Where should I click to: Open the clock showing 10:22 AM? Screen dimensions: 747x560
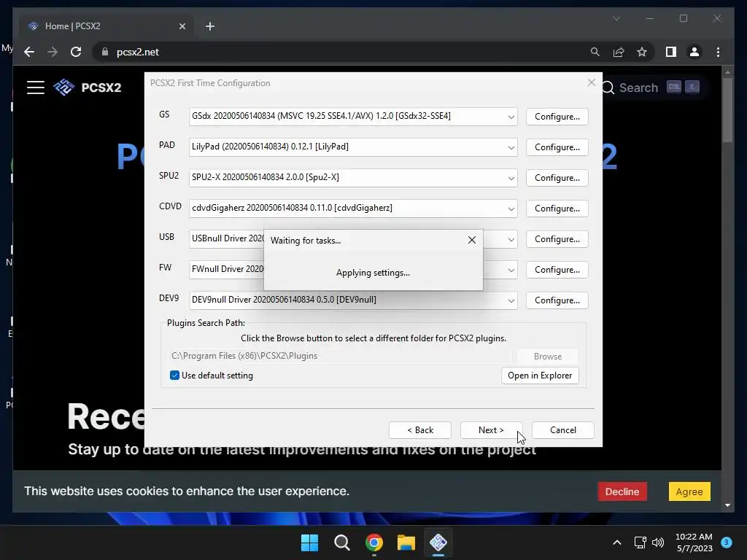point(694,542)
